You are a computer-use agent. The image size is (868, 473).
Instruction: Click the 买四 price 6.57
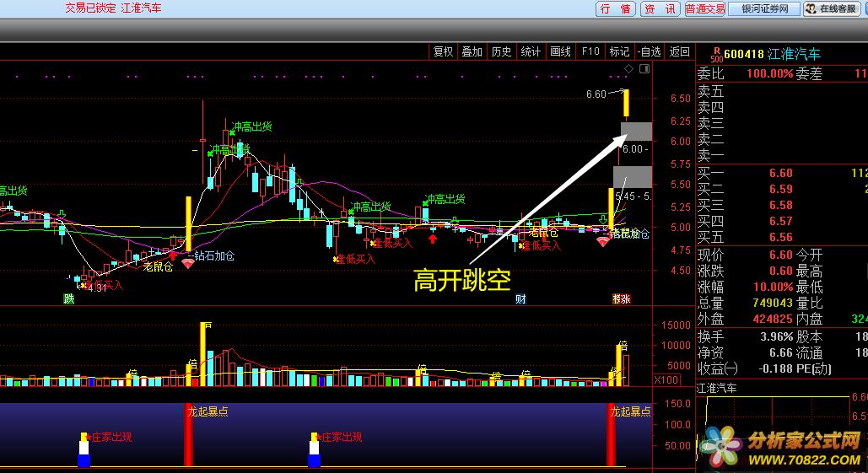point(780,221)
